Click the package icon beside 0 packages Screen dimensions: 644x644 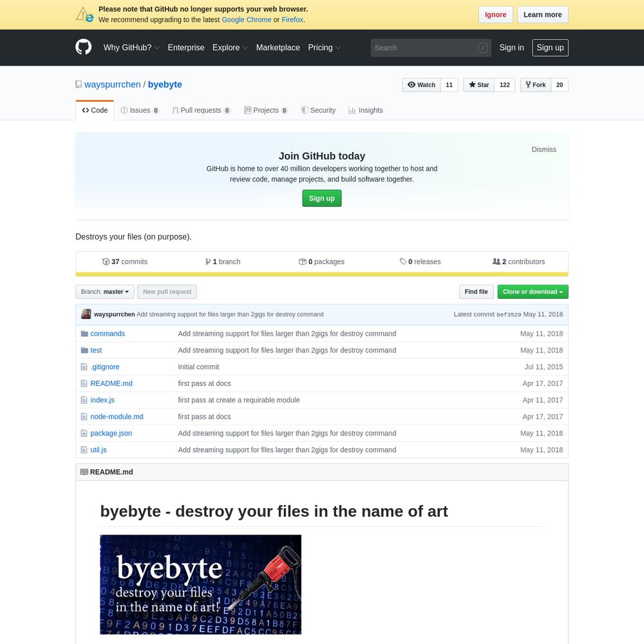coord(302,261)
